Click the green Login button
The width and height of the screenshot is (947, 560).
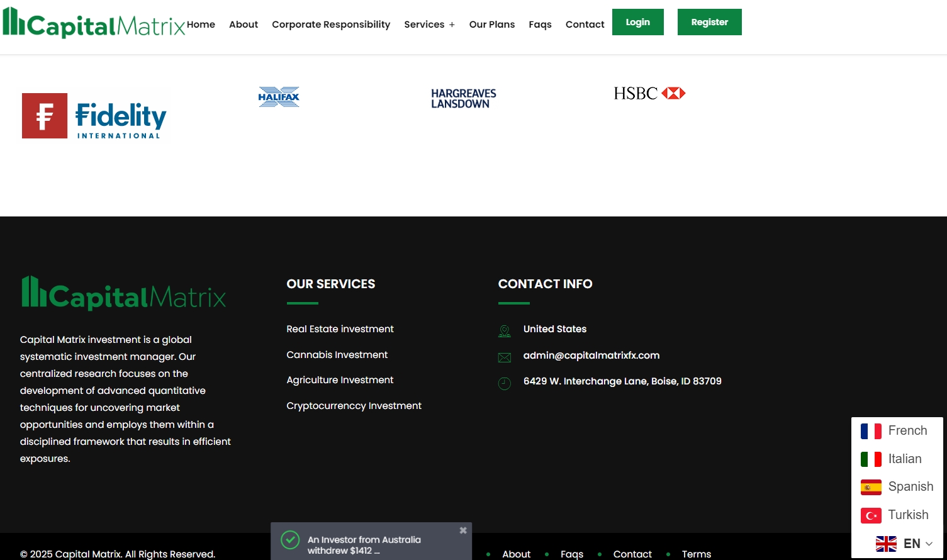tap(638, 22)
